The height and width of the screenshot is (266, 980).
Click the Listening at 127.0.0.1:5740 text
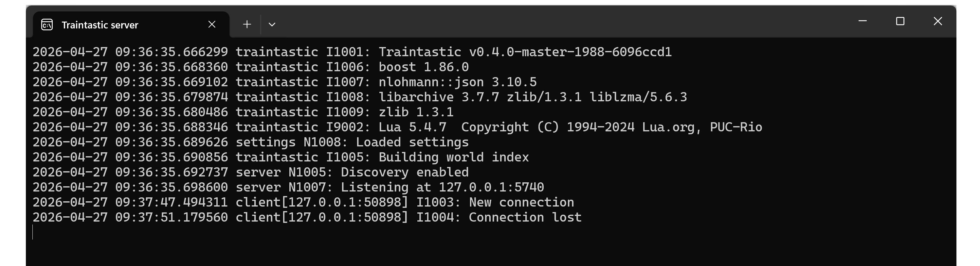pyautogui.click(x=443, y=187)
